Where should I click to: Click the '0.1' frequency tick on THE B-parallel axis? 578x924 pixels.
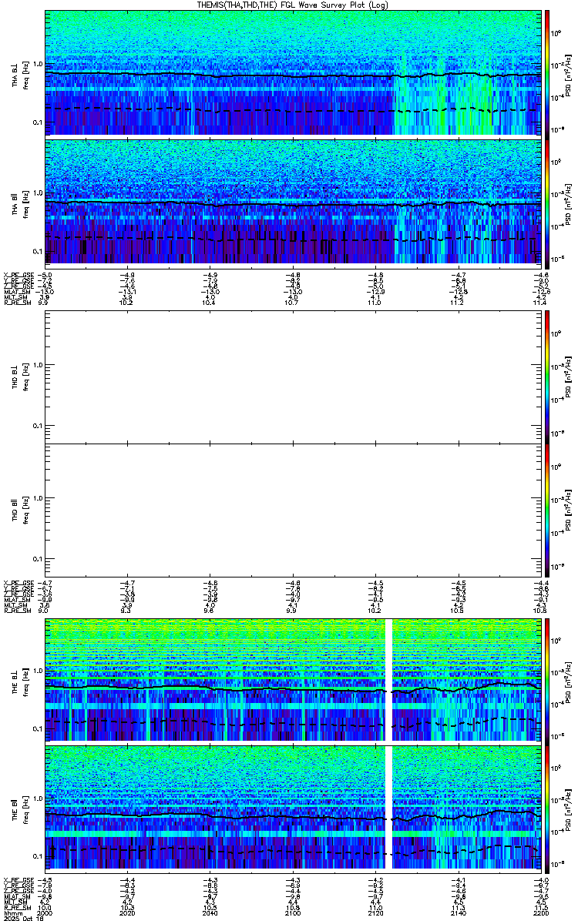37,856
